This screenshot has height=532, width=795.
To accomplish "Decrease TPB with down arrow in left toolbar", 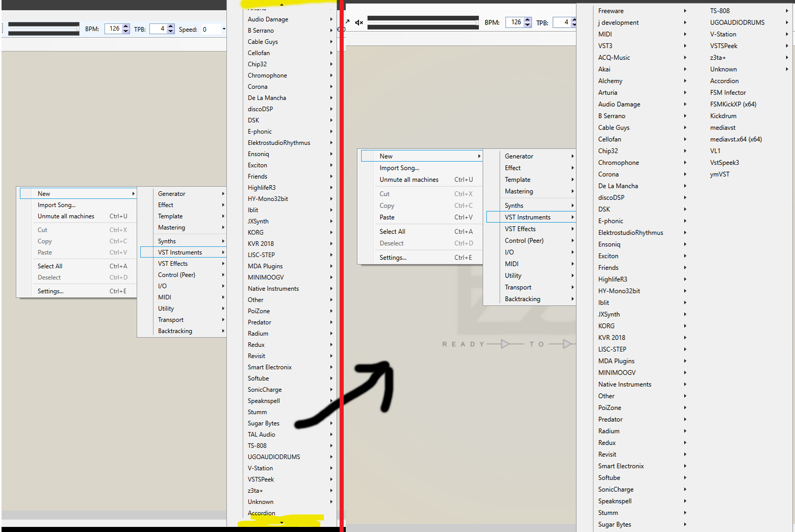I will (x=171, y=32).
